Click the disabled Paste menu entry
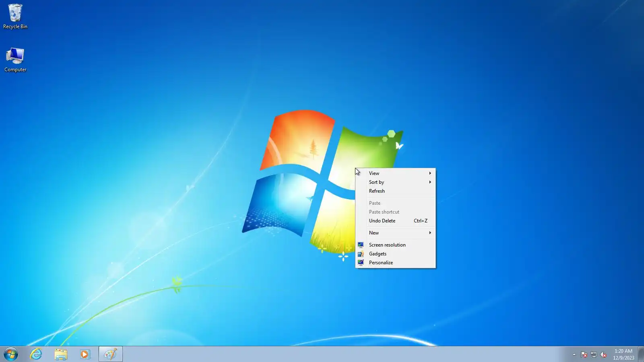The width and height of the screenshot is (644, 362). pos(395,203)
